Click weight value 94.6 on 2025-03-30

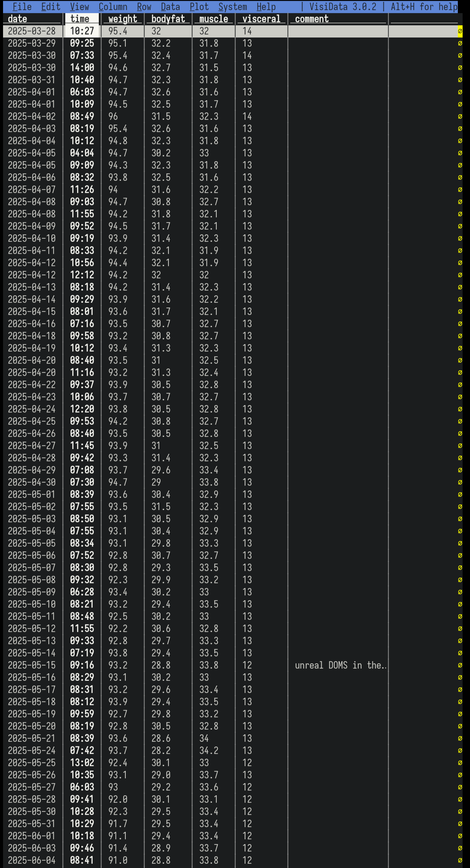click(118, 68)
